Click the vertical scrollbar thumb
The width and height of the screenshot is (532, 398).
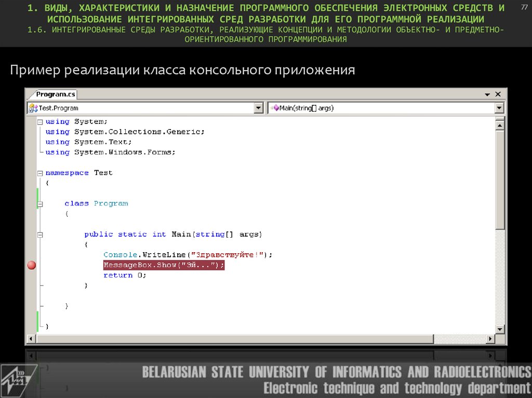[x=499, y=180]
